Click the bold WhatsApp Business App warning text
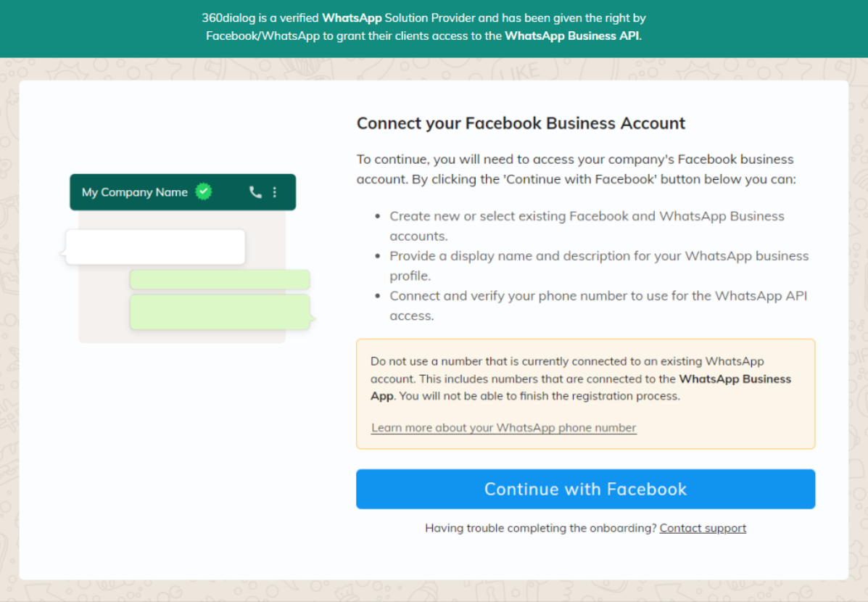The height and width of the screenshot is (602, 868). pos(735,379)
